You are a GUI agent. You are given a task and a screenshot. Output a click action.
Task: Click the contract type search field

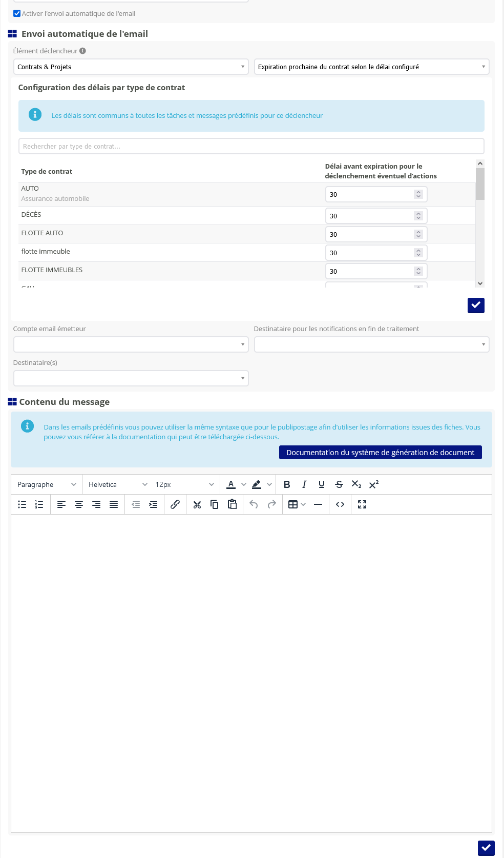pos(251,146)
